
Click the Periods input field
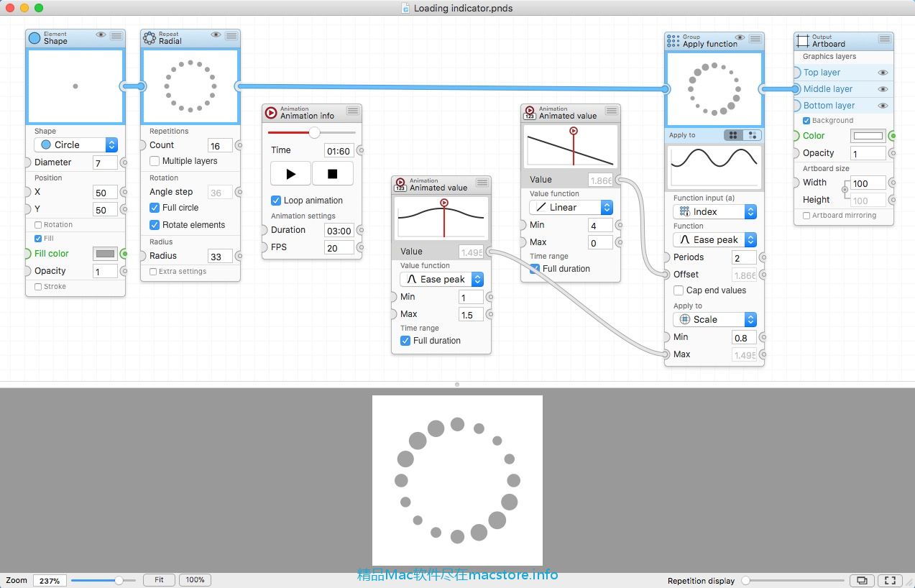[745, 258]
